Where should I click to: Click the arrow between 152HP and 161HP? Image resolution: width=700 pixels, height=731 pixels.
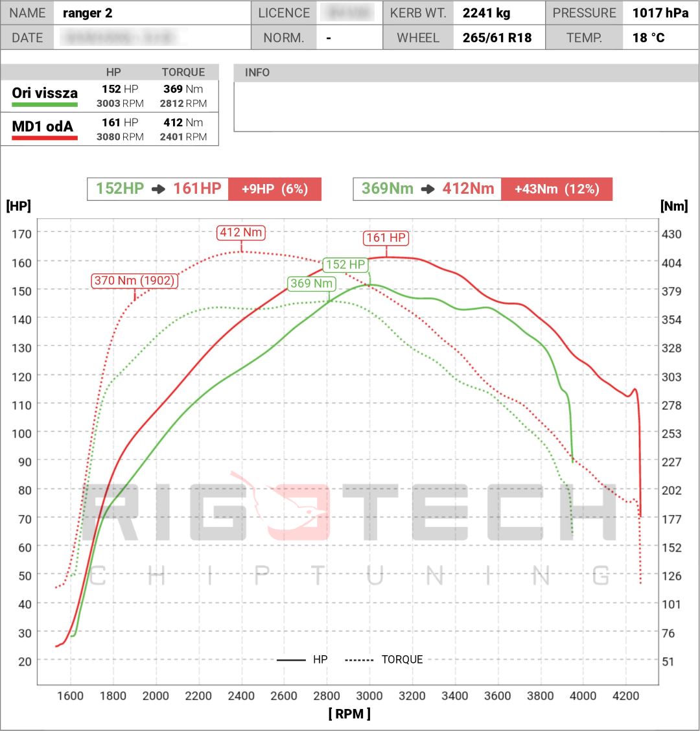159,189
